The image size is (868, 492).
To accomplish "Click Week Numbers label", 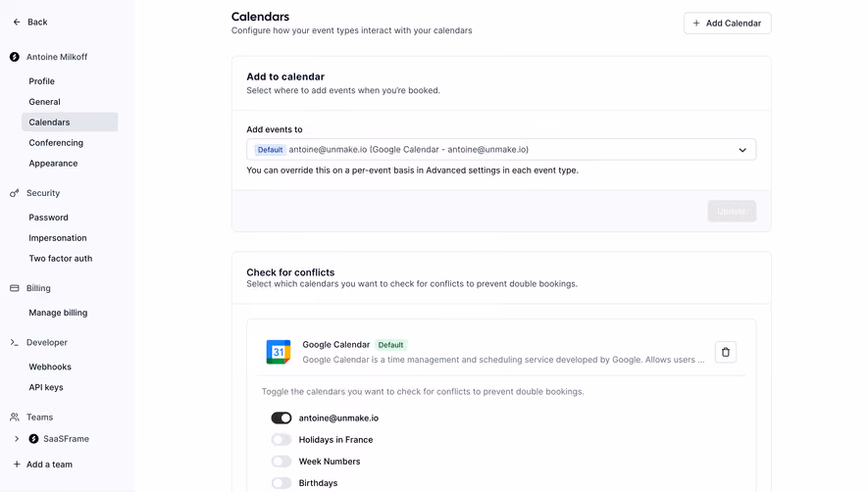I will point(330,461).
